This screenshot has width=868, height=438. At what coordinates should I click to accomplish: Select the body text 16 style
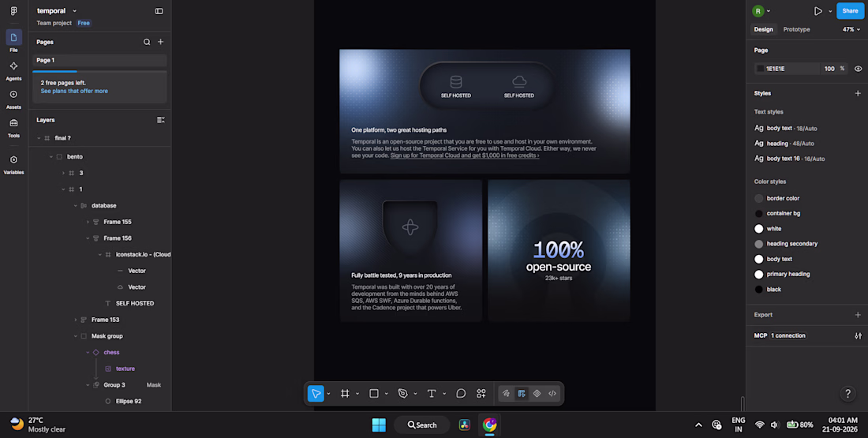(789, 159)
